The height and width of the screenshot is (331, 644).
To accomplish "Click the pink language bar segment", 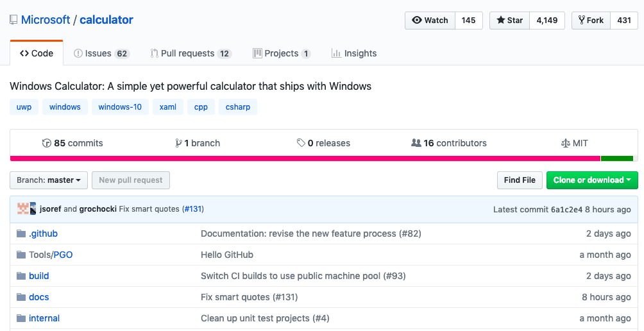I will (x=305, y=158).
